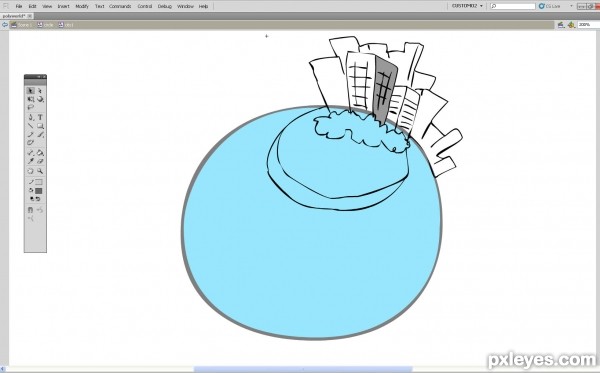The height and width of the screenshot is (373, 600).
Task: Go to circle symbol in breadcrumb
Action: tap(46, 25)
